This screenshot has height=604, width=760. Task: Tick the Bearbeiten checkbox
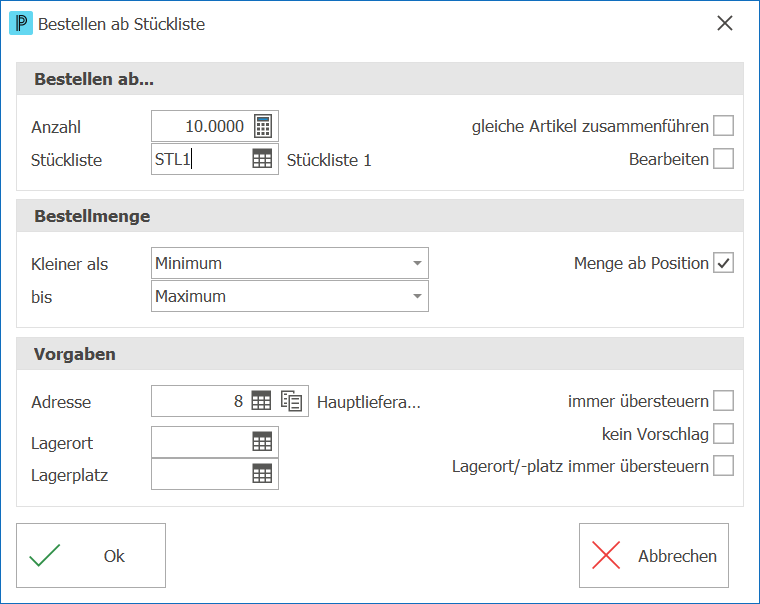coord(723,159)
